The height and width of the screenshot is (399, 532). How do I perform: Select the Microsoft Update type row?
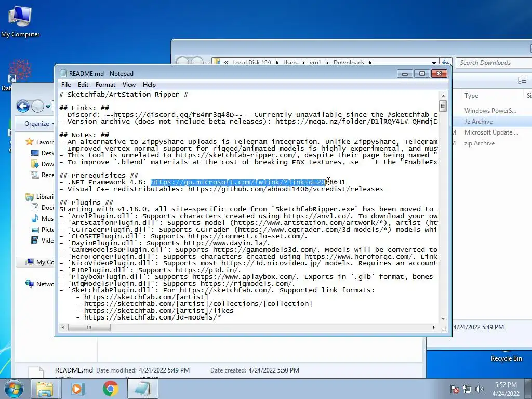coord(492,132)
